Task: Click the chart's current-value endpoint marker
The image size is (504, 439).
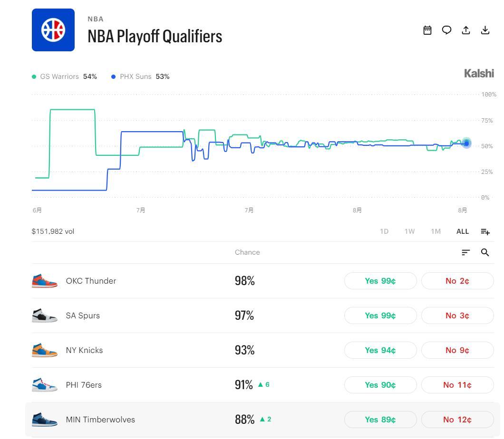Action: click(x=466, y=143)
